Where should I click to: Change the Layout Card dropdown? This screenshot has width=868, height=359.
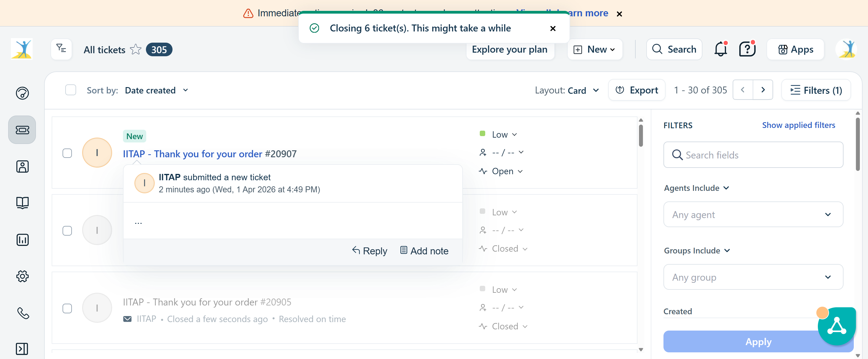pos(583,90)
